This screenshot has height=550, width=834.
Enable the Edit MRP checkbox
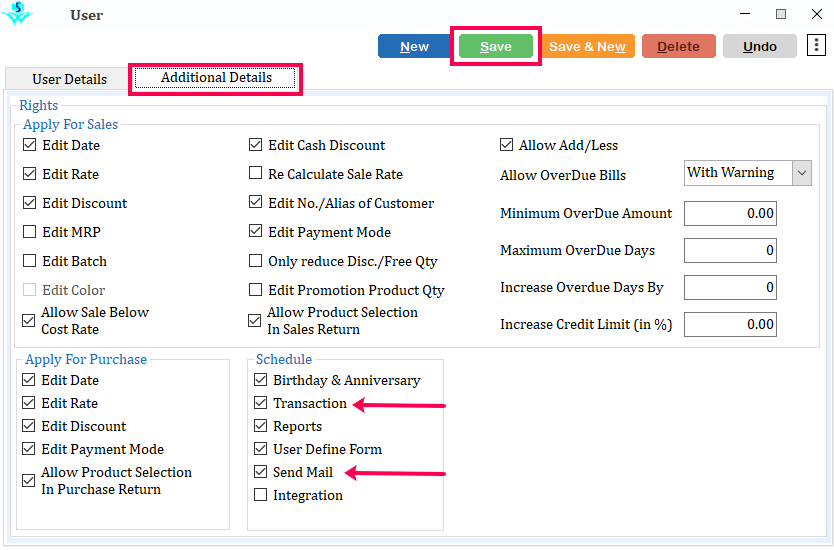[x=30, y=232]
